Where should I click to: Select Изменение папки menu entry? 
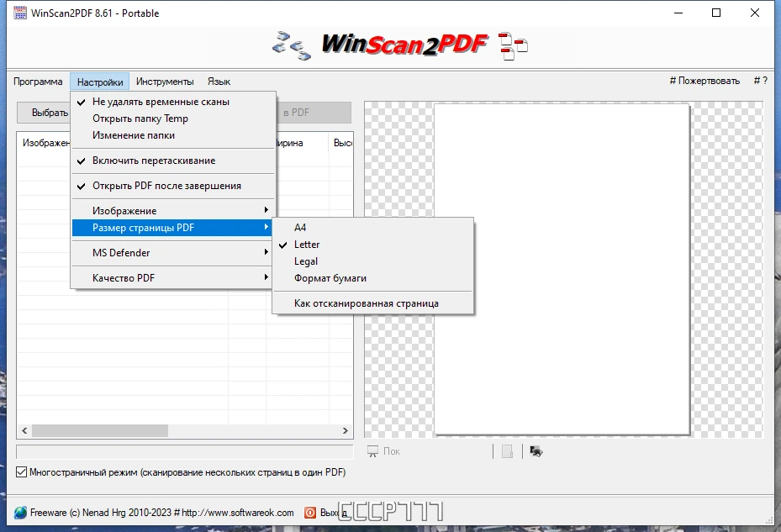tap(173, 135)
